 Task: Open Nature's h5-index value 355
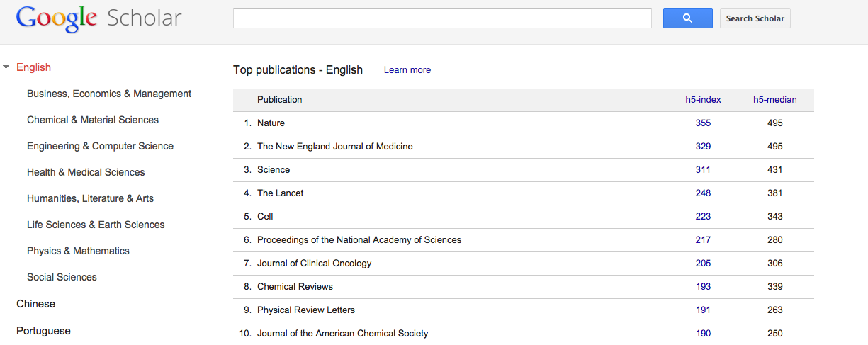pyautogui.click(x=703, y=123)
